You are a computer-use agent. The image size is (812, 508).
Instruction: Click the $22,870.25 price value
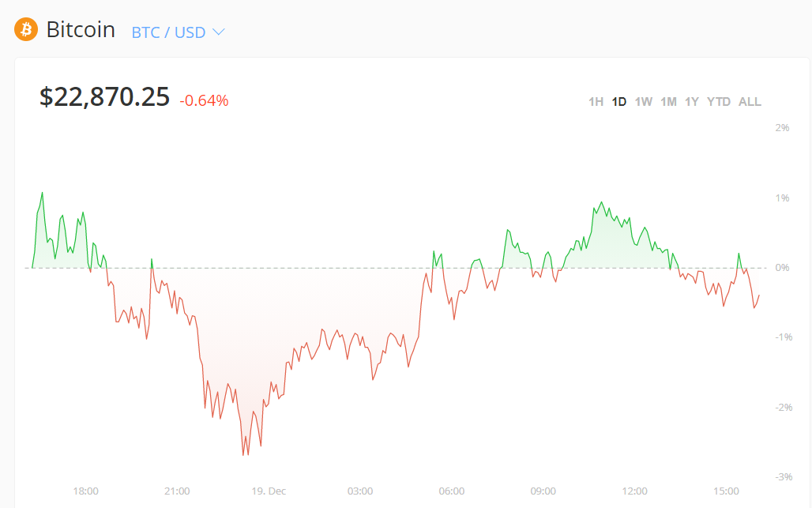105,97
